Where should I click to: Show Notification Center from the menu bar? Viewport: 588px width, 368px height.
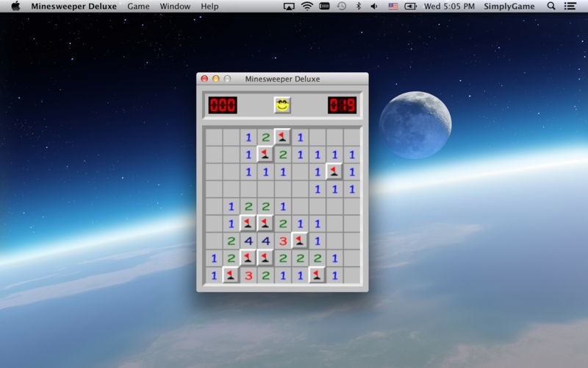570,6
